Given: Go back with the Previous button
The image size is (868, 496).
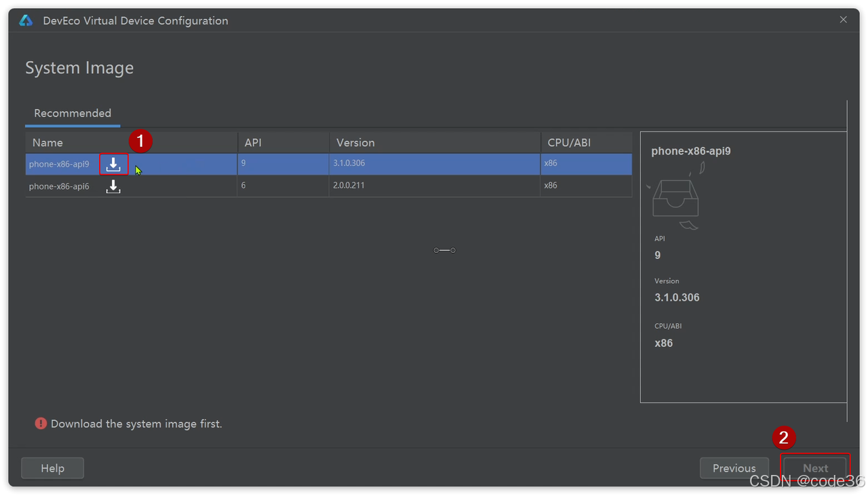Looking at the screenshot, I should point(734,468).
